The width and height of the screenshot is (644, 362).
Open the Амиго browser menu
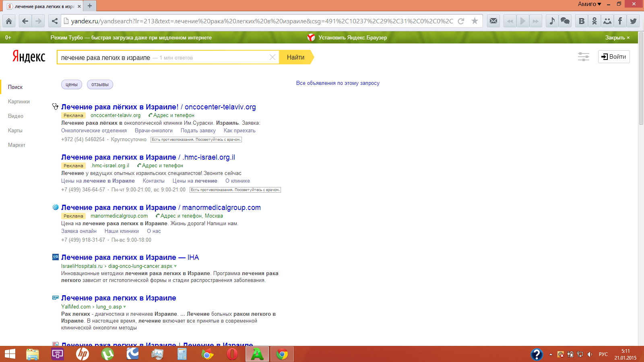[x=589, y=4]
